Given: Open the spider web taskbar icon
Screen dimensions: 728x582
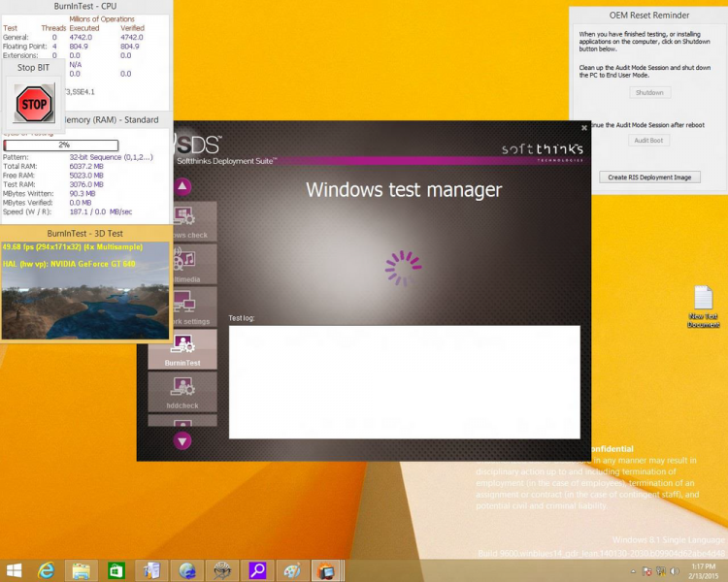Looking at the screenshot, I should coord(222,570).
